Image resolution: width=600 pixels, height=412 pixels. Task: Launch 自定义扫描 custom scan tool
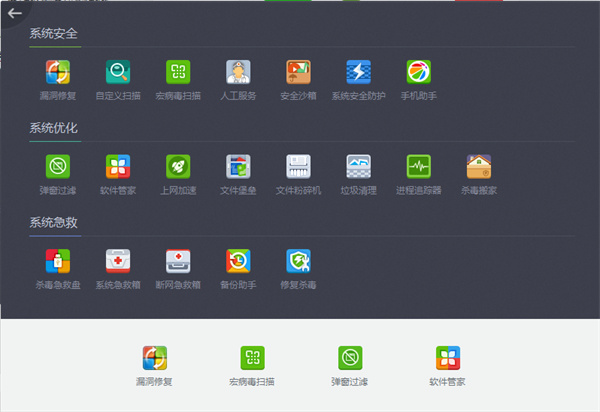(118, 72)
